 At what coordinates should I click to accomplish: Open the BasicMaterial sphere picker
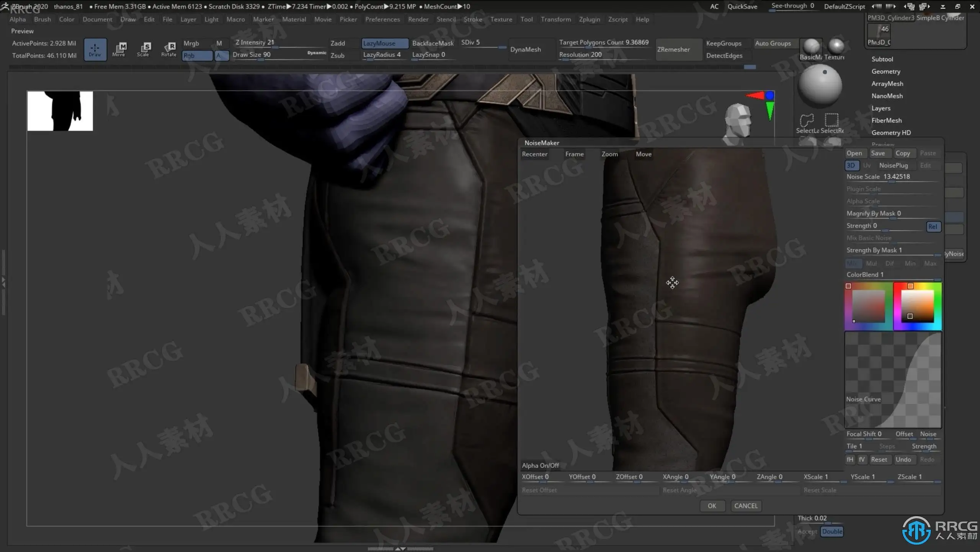(811, 47)
